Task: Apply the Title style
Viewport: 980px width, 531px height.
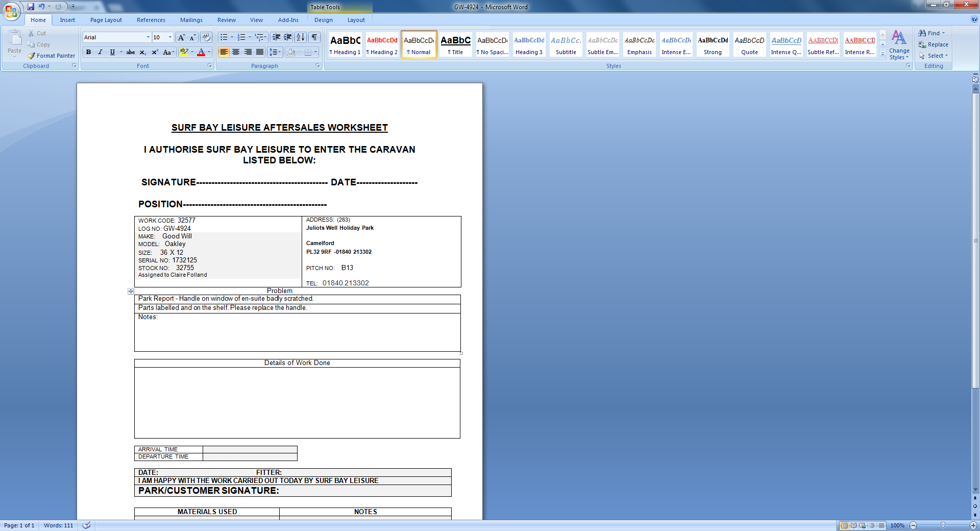Action: [x=456, y=44]
